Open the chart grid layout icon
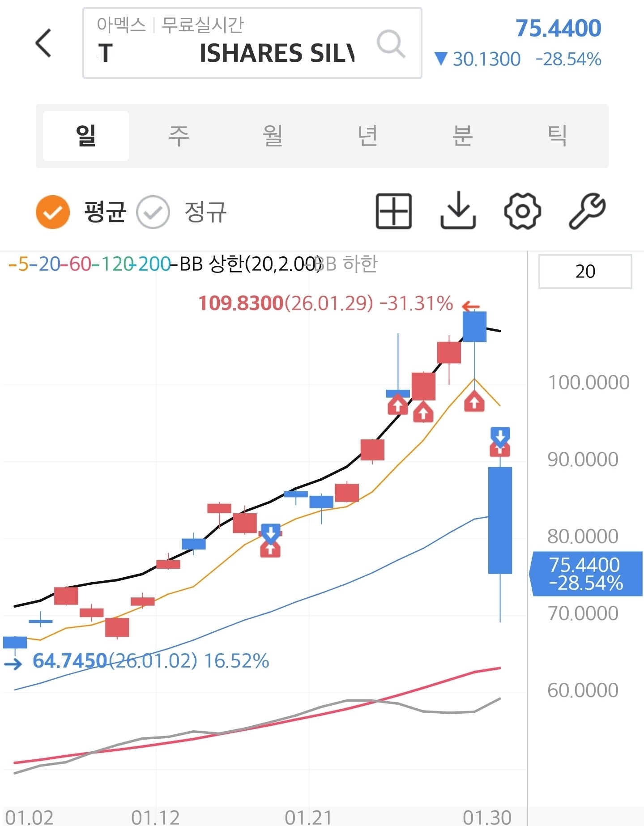The width and height of the screenshot is (644, 826). (x=393, y=211)
